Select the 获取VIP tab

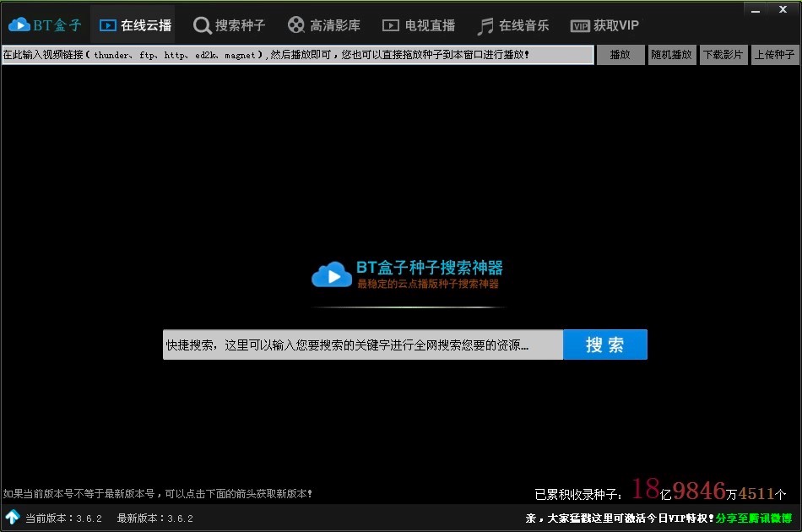pos(604,25)
